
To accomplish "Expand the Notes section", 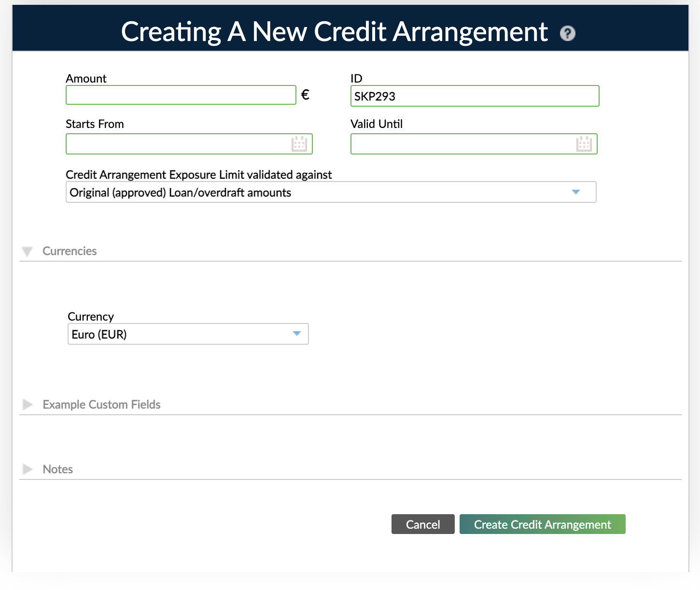I will [27, 469].
